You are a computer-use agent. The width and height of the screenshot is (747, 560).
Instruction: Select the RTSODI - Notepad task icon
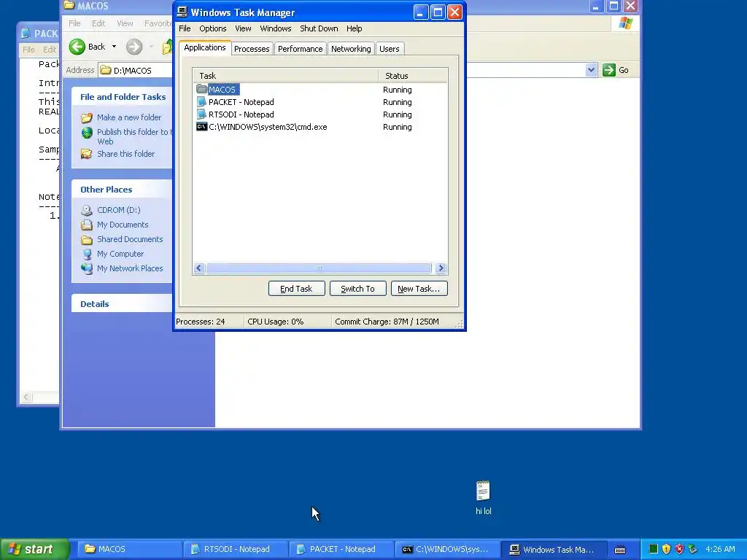coord(201,114)
